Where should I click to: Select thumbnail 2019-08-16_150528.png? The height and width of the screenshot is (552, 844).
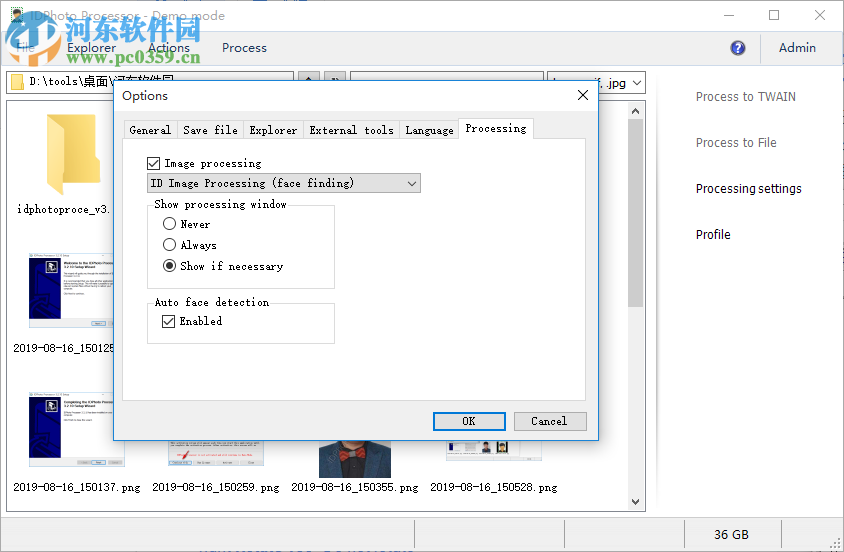494,451
